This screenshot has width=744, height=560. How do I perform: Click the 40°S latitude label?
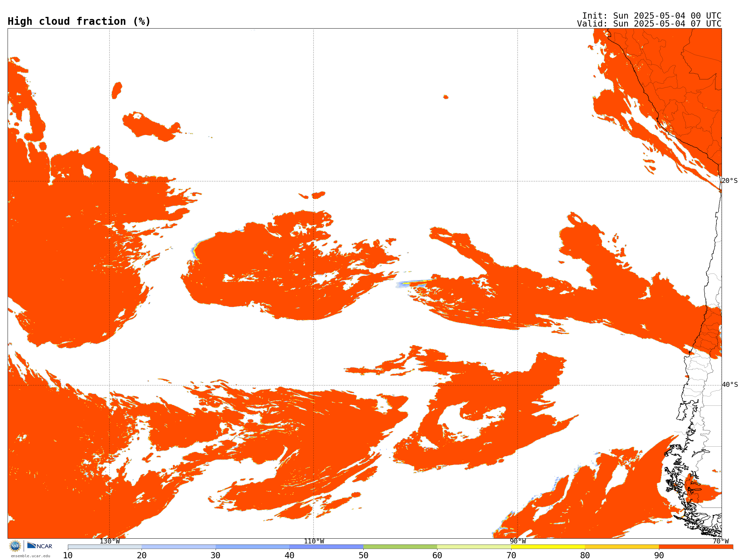click(730, 385)
